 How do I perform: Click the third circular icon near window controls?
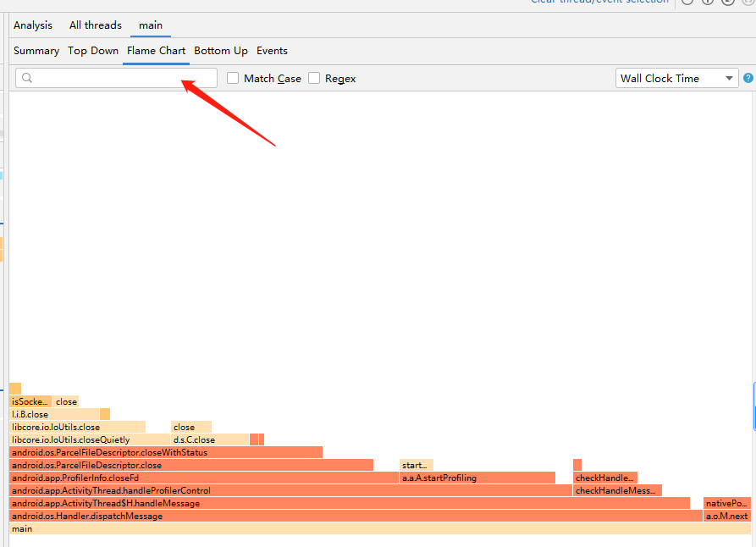tap(728, 3)
